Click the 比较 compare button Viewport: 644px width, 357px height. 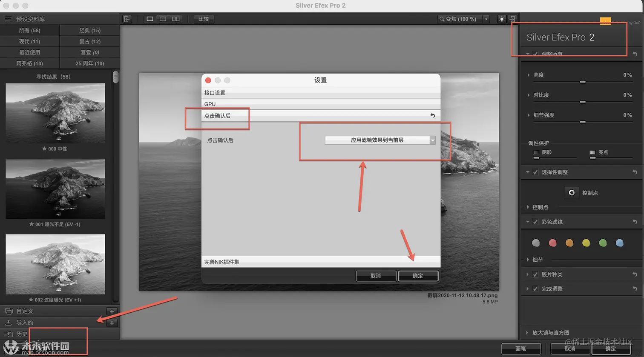click(204, 19)
